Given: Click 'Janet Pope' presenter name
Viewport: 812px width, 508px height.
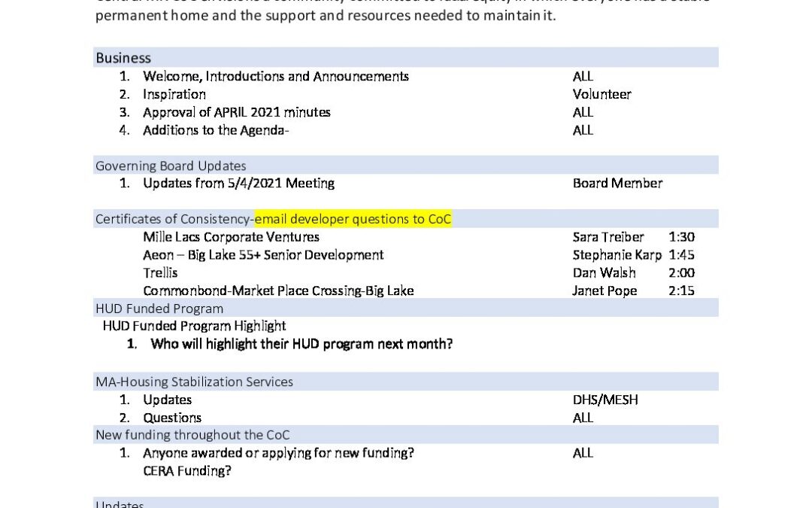Looking at the screenshot, I should 604,291.
